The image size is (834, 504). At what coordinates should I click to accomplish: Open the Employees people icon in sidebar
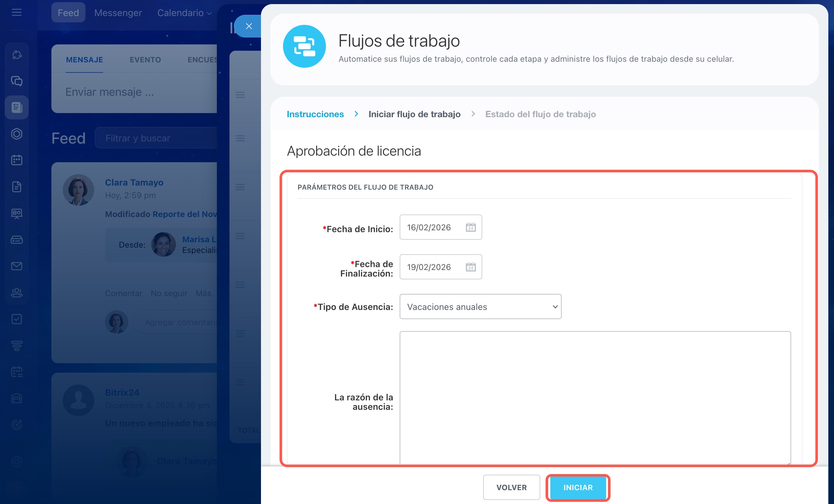point(17,293)
